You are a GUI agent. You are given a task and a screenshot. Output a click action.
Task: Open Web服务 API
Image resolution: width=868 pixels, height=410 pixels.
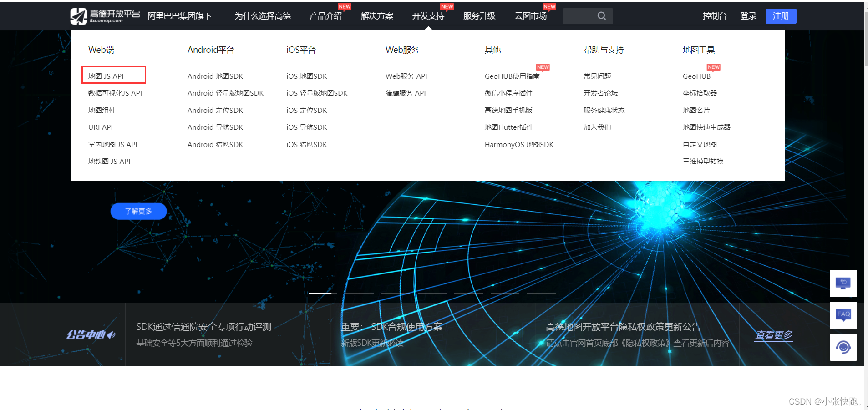tap(406, 76)
